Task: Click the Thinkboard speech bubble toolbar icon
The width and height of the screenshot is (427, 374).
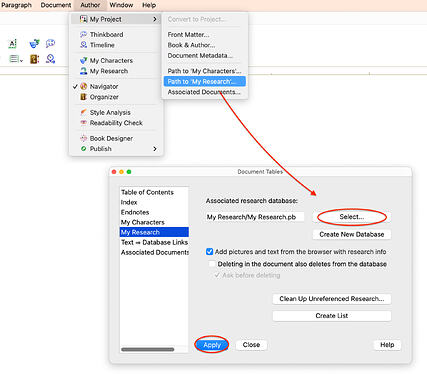Action: tap(50, 43)
